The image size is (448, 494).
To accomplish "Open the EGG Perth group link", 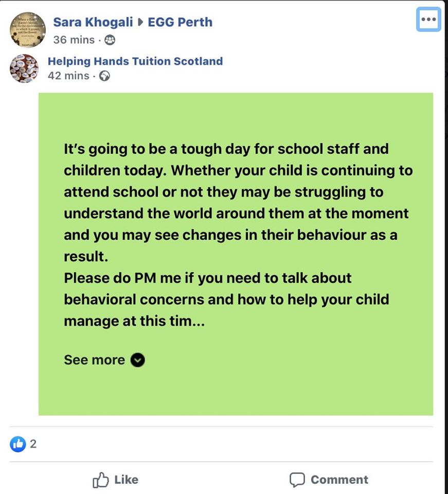I will click(x=180, y=22).
